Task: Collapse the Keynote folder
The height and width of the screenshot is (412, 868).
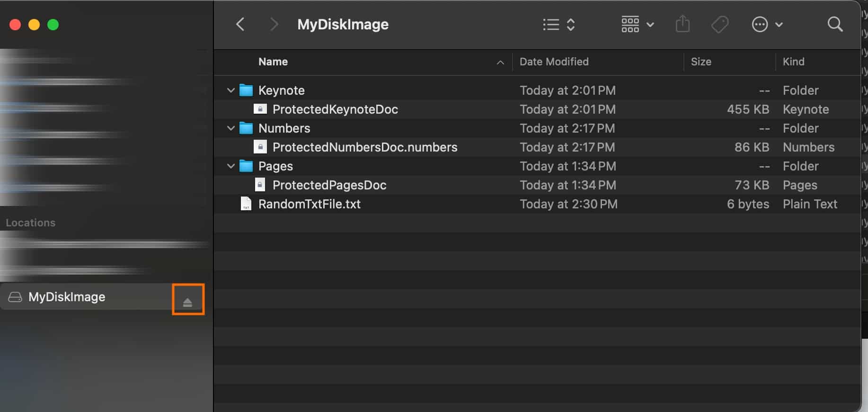Action: tap(231, 90)
